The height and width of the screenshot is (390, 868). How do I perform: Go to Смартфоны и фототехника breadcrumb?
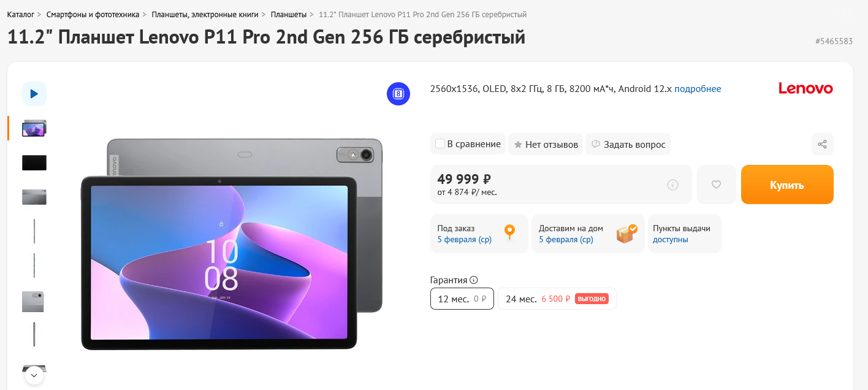click(93, 14)
